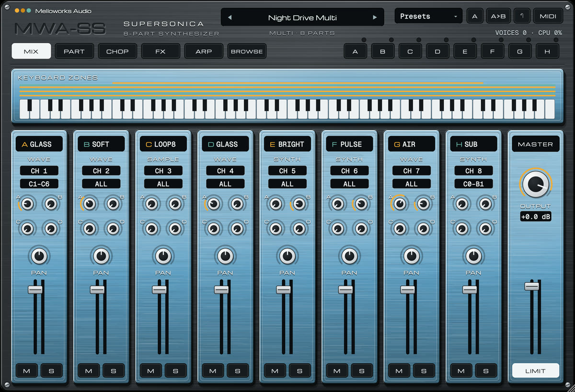Click aux send A knob on part G AIR

pyautogui.click(x=400, y=204)
